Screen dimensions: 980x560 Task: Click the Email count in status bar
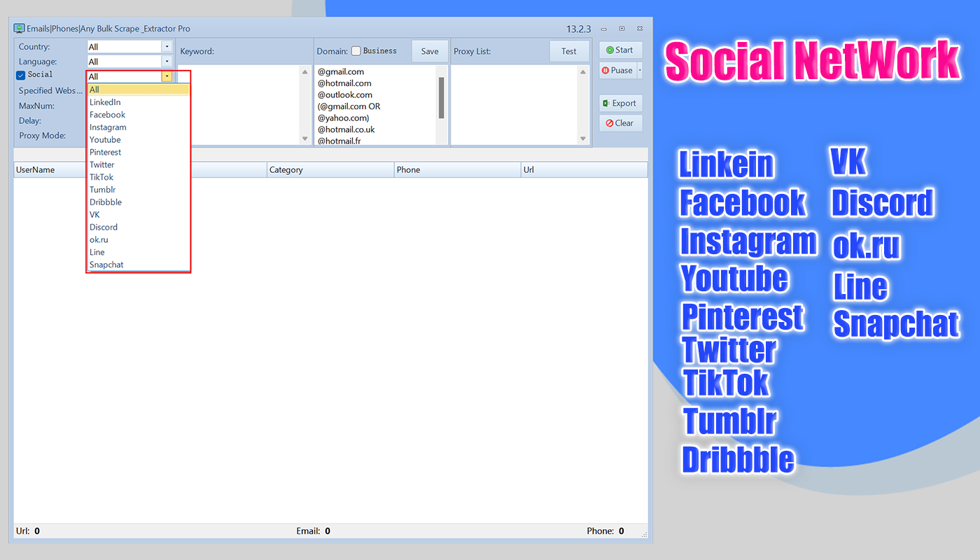(328, 531)
